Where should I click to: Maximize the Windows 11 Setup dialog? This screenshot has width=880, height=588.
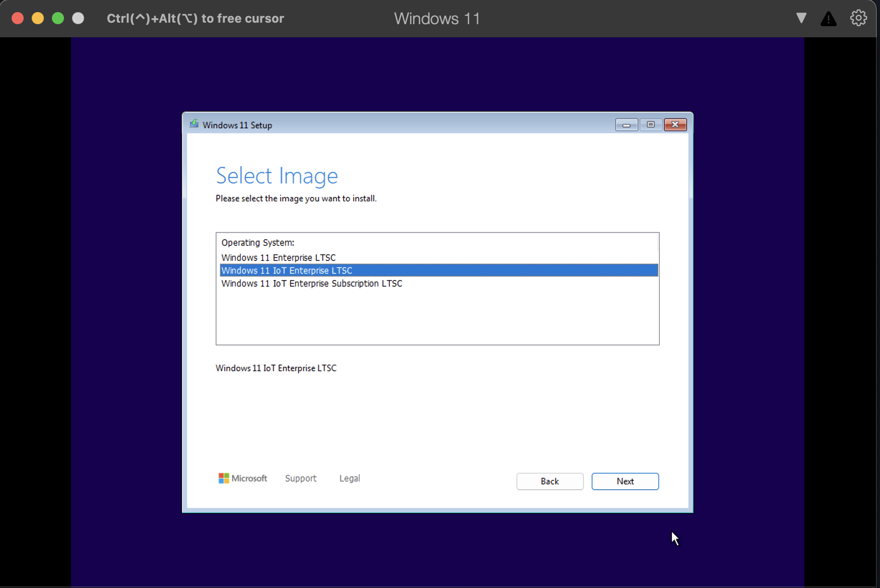click(651, 124)
